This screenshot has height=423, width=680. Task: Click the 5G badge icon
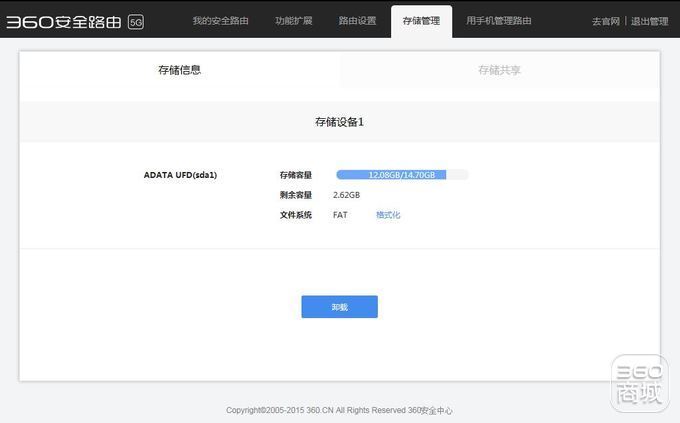pos(136,22)
